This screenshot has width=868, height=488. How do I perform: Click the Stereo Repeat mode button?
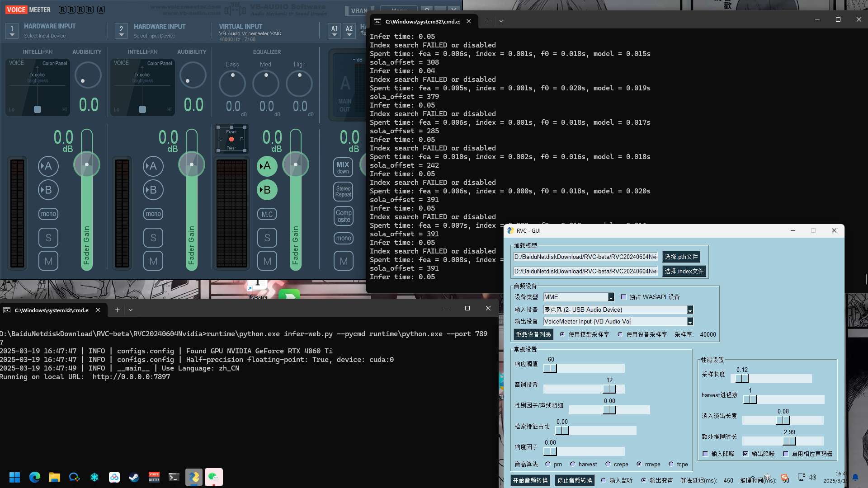click(x=343, y=192)
